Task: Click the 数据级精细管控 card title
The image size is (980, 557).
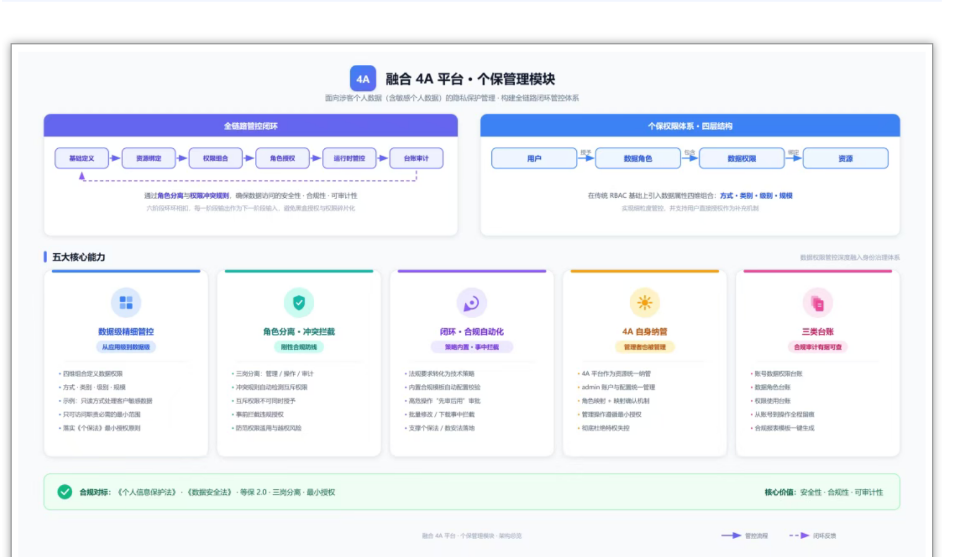Action: pyautogui.click(x=126, y=332)
